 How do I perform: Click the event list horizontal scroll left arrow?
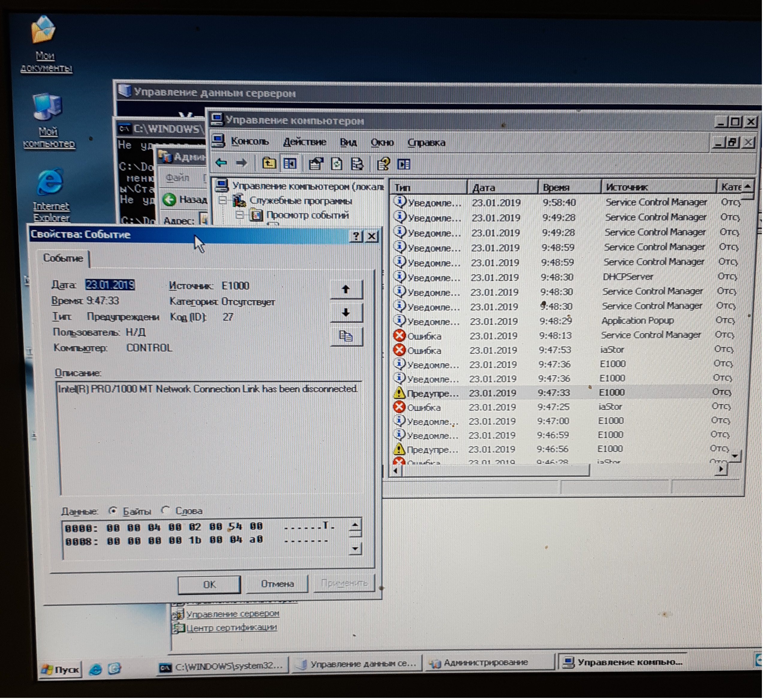tap(396, 471)
